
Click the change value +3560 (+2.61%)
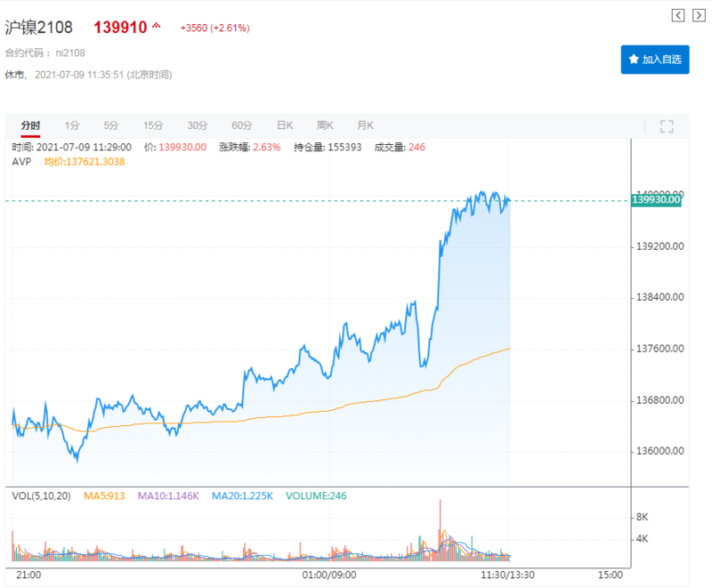tap(214, 28)
